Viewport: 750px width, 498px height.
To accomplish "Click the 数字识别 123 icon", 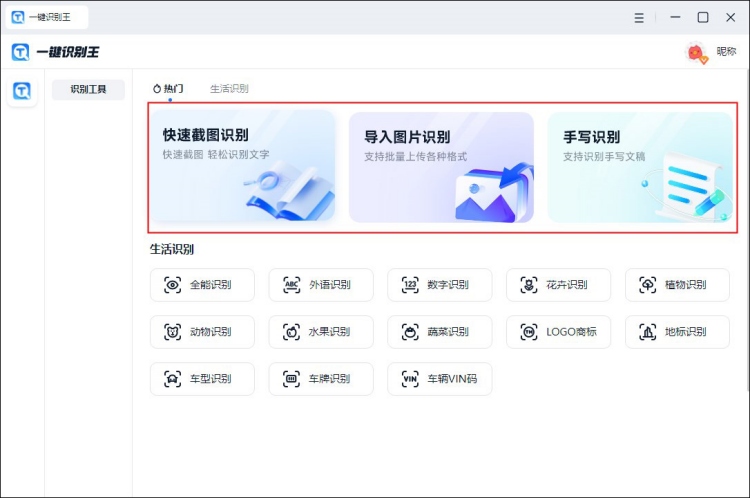I will [x=410, y=285].
